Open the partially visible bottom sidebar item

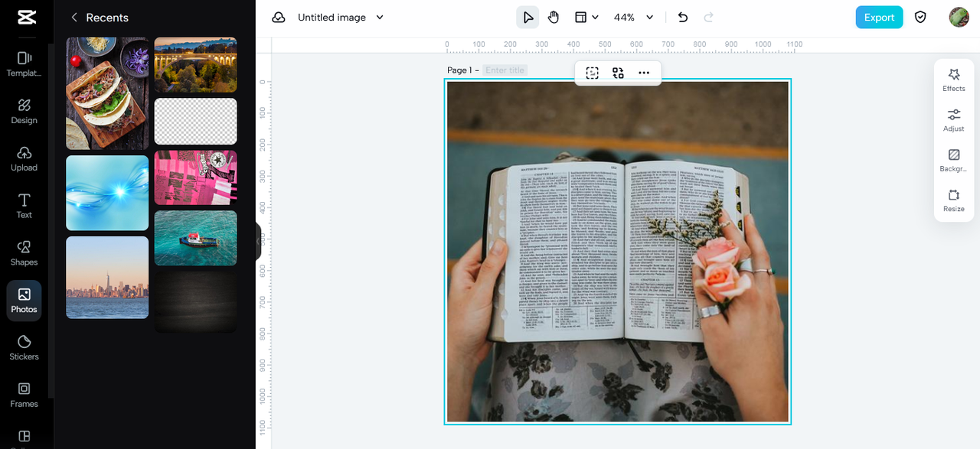click(24, 437)
